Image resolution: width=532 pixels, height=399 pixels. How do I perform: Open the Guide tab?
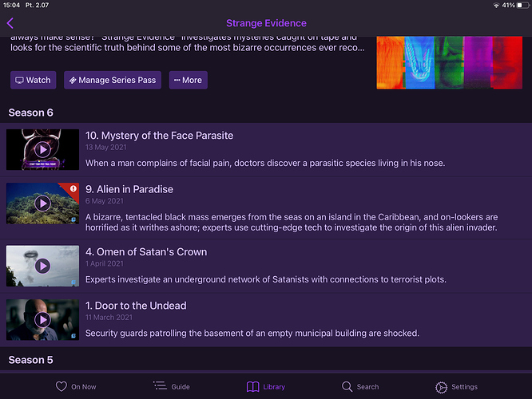pyautogui.click(x=172, y=386)
